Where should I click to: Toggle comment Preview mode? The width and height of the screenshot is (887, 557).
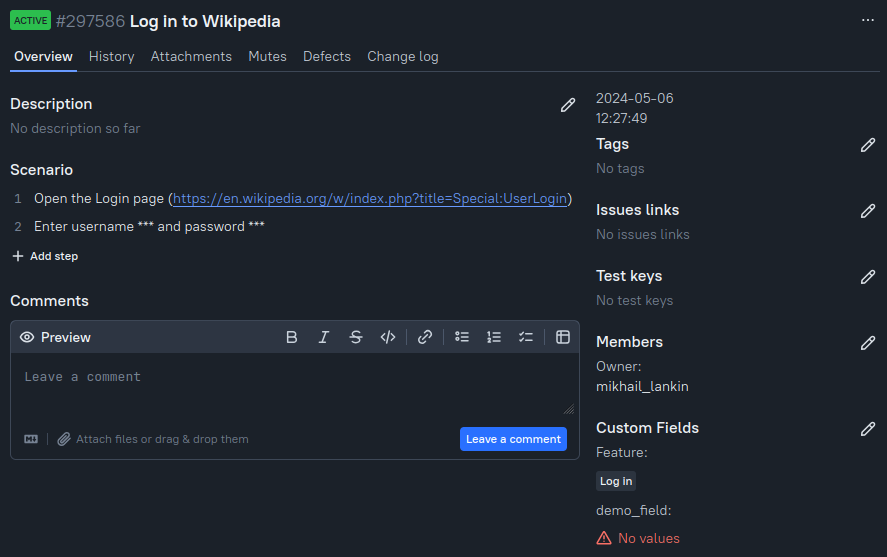[55, 338]
